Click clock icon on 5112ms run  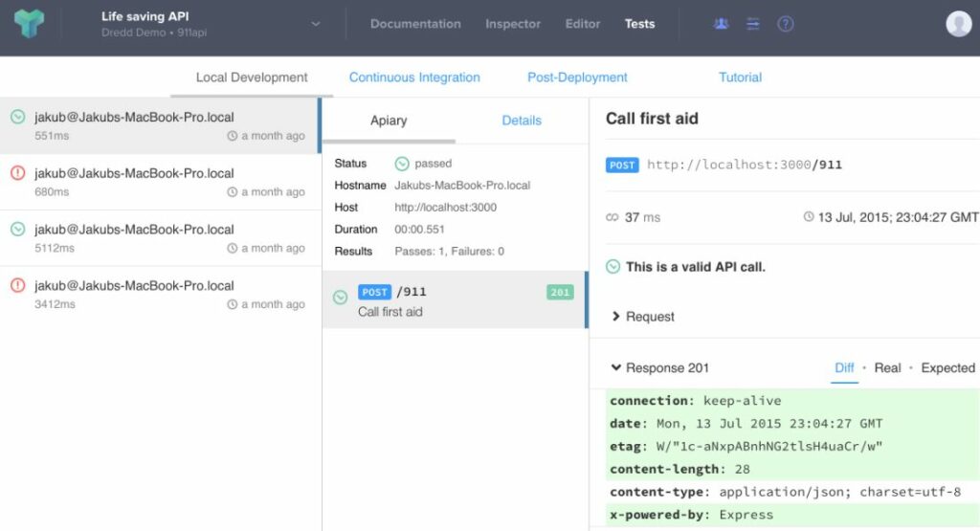coord(232,248)
